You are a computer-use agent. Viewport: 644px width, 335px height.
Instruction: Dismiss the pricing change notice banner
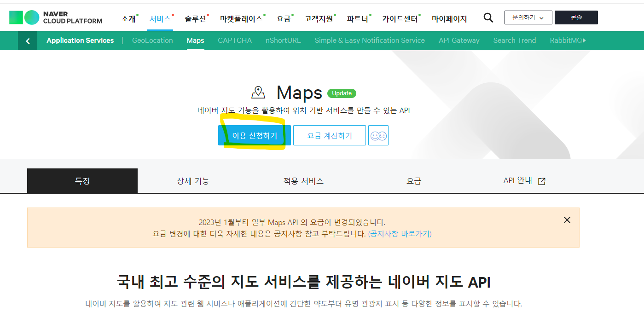tap(567, 220)
